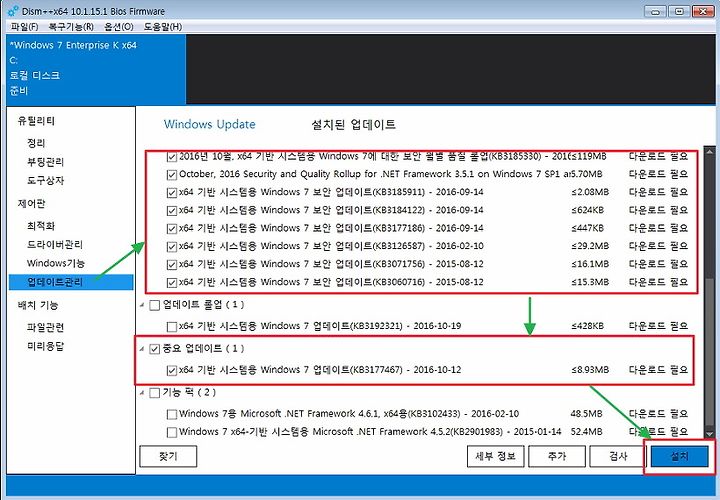The image size is (720, 500).
Task: Check the KB3192321 update checkbox
Action: click(172, 327)
